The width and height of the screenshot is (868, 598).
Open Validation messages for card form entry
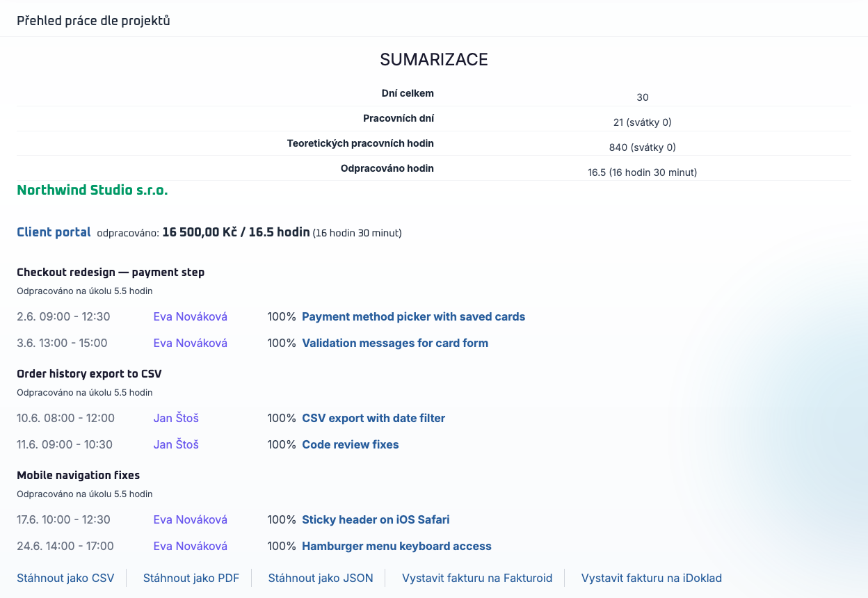pyautogui.click(x=395, y=344)
